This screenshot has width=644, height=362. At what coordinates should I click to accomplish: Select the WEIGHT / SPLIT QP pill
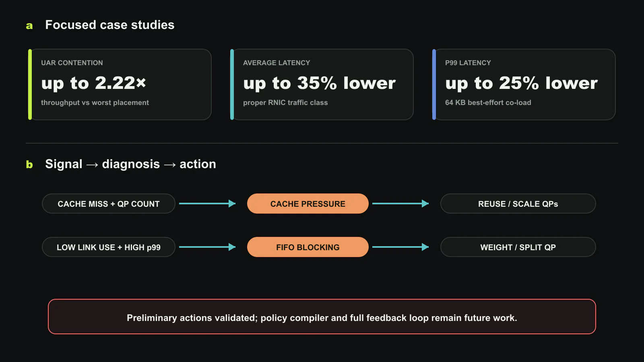518,247
